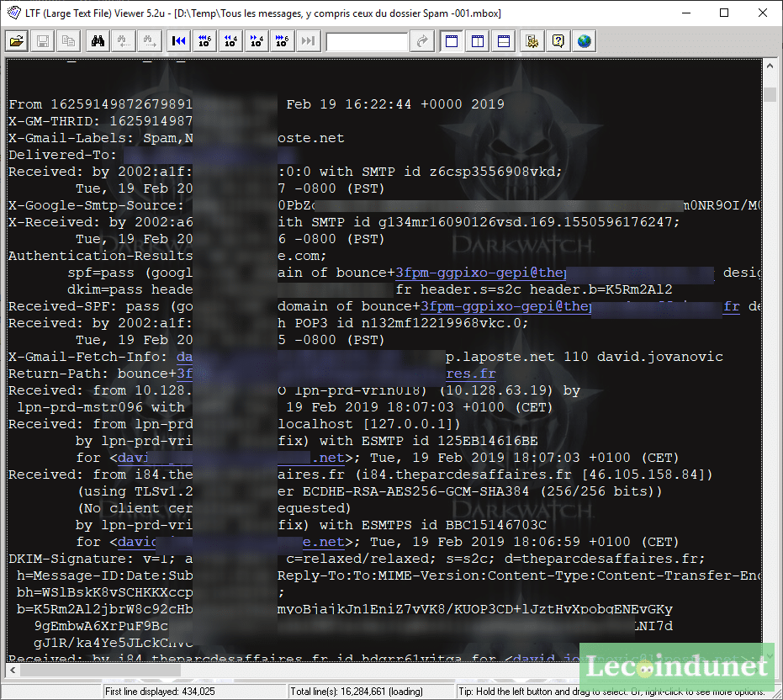783x700 pixels.
Task: Click the 'Authentication-Results' header text
Action: (100, 256)
